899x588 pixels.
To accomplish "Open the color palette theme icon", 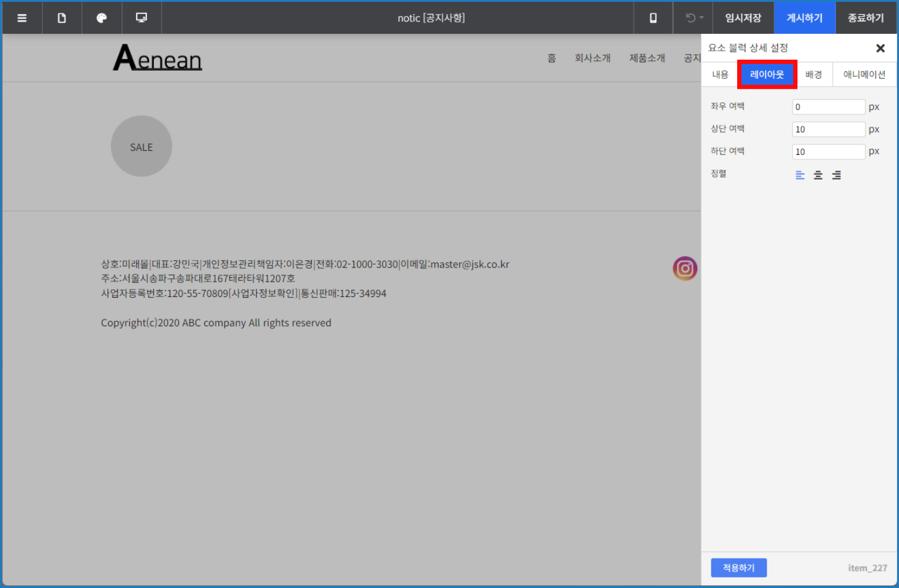I will tap(102, 18).
